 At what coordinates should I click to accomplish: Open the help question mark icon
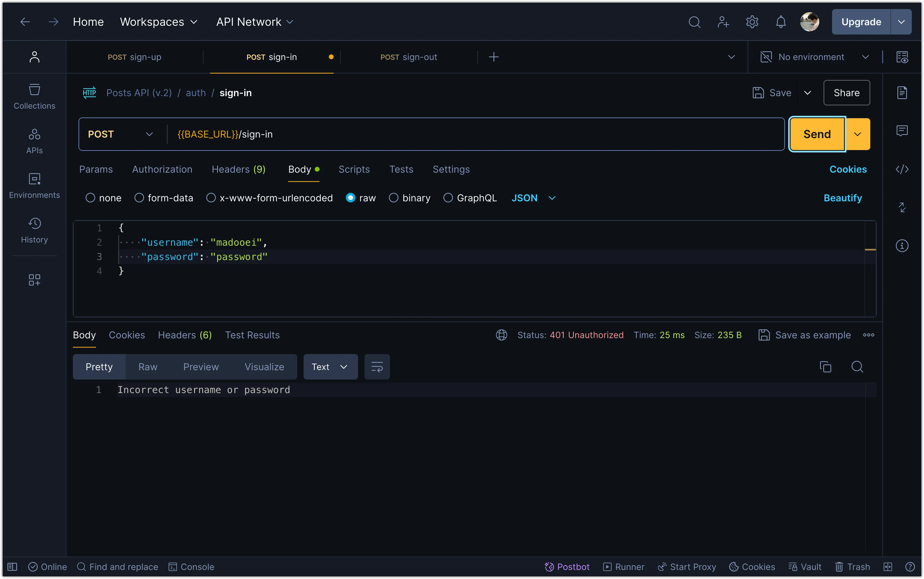tap(910, 567)
